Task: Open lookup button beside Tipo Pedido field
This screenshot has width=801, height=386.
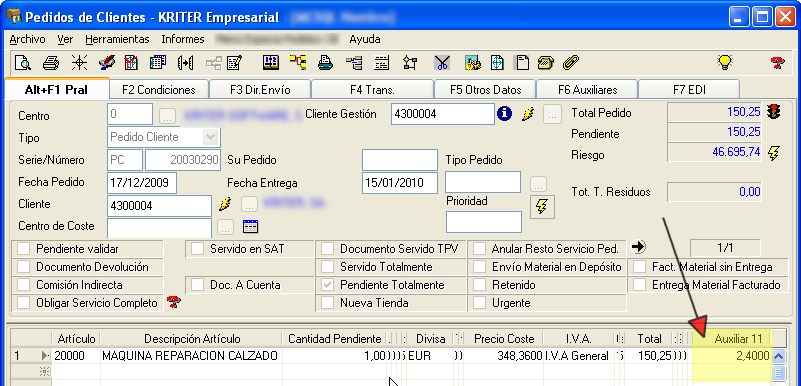Action: [538, 184]
